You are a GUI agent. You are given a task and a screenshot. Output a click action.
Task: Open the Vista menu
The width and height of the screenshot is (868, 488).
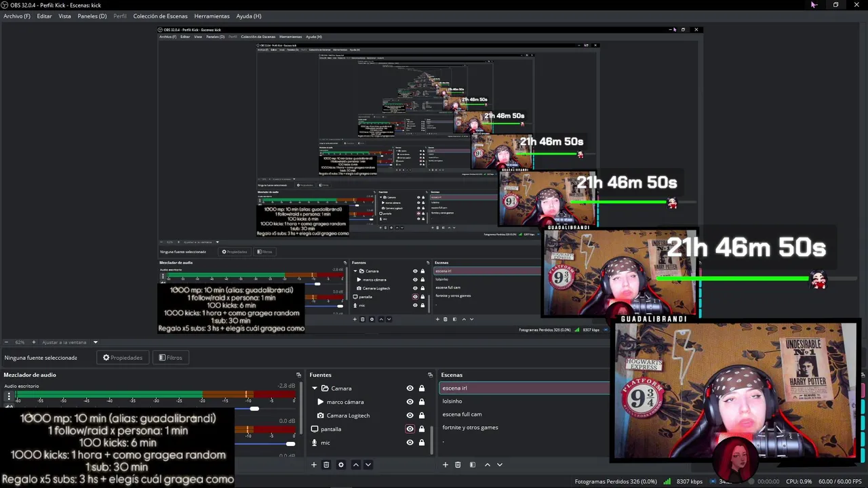tap(64, 16)
